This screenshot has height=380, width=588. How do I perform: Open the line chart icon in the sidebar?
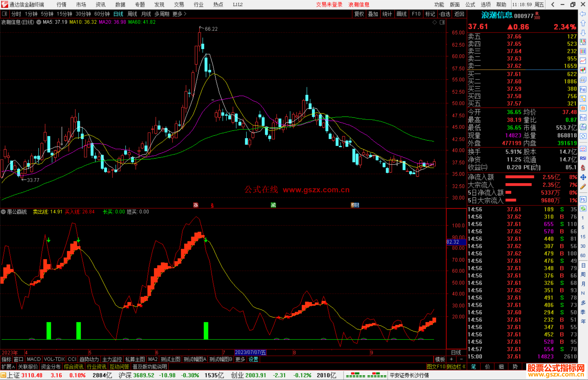tap(583, 61)
